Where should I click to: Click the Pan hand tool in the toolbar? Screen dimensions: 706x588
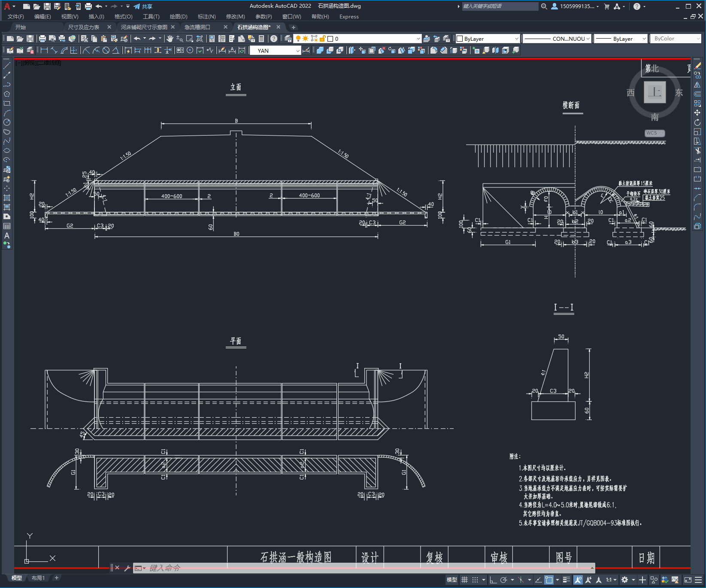(170, 39)
